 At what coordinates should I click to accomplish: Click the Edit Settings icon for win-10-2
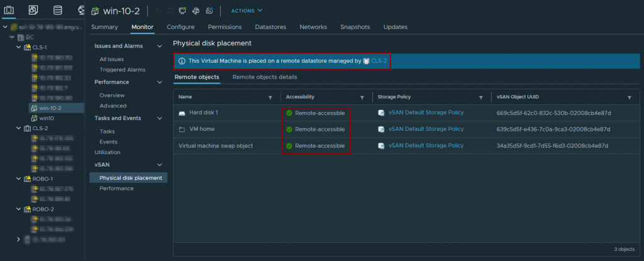(x=196, y=11)
